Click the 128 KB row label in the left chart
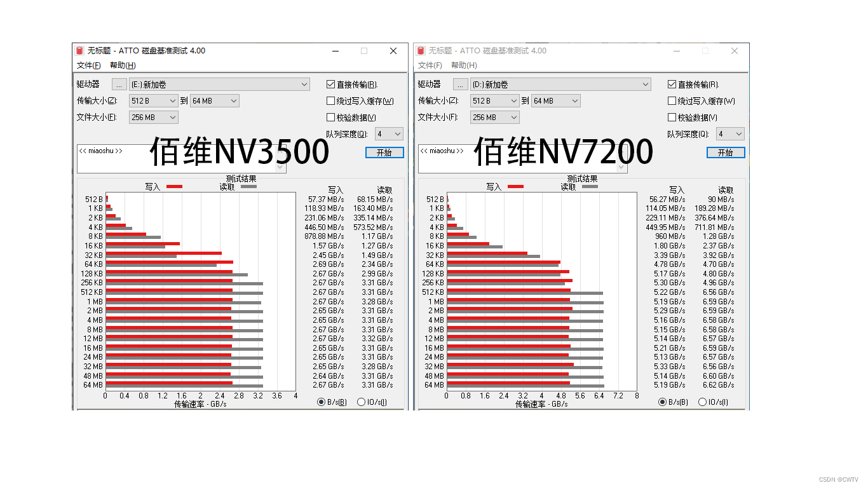This screenshot has width=868, height=488. 92,274
